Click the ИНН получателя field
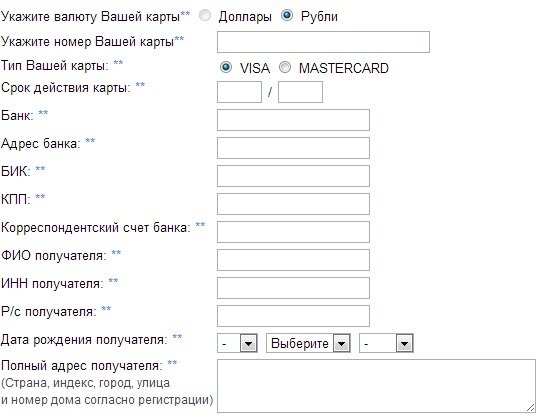This screenshot has width=541, height=419. pyautogui.click(x=293, y=288)
